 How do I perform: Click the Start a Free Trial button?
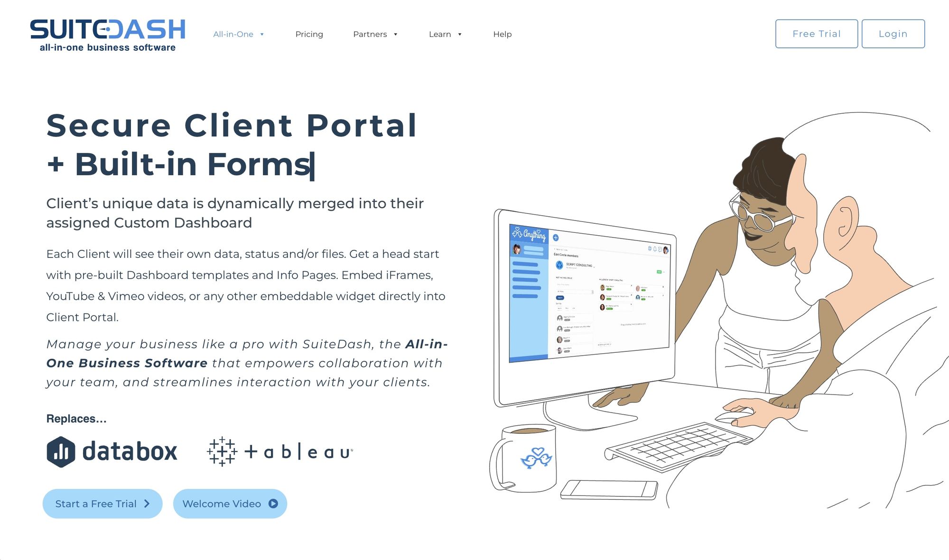[x=103, y=503]
